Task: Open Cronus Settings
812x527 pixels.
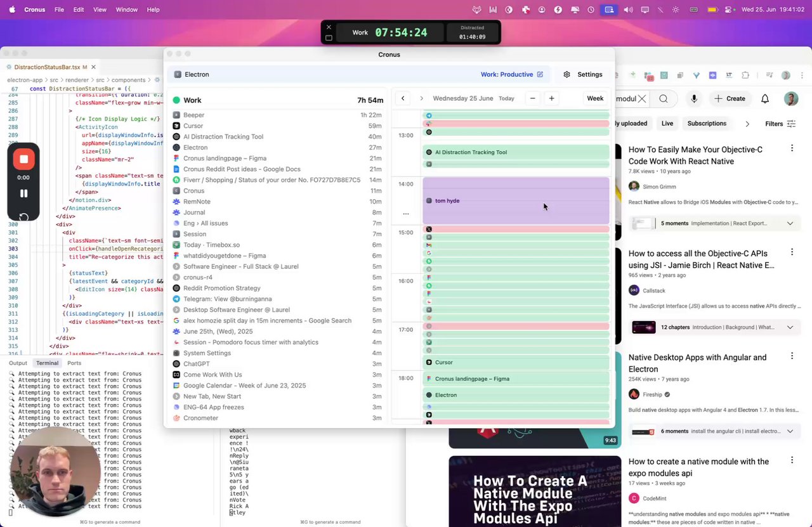Action: [x=582, y=74]
